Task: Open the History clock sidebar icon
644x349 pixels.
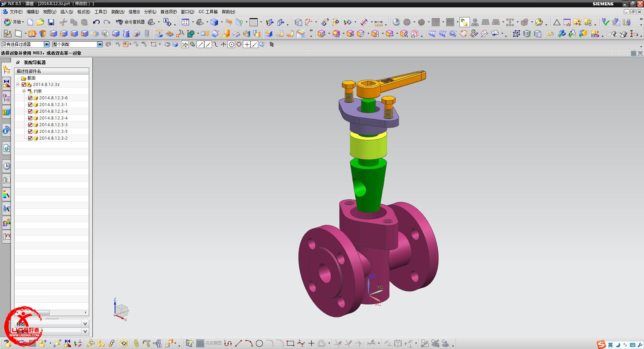Action: click(6, 166)
